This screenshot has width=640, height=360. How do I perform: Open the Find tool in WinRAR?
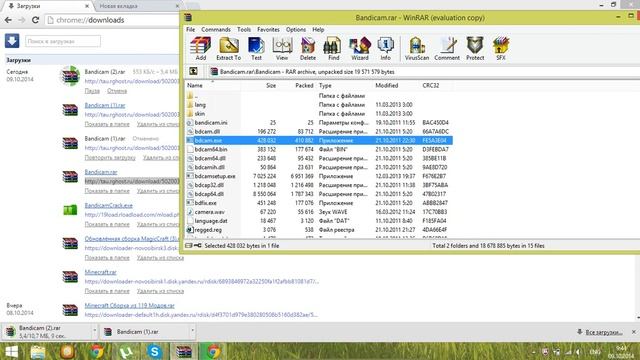coord(333,49)
